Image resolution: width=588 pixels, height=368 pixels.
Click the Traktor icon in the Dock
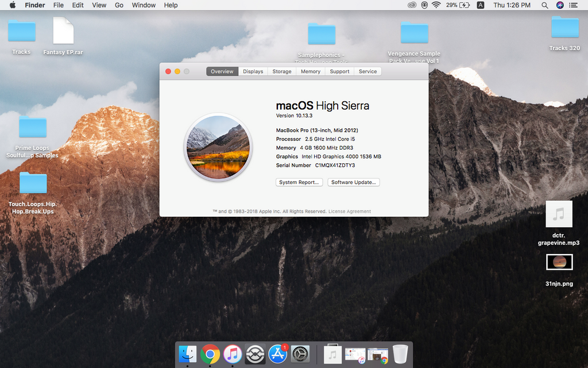coord(255,354)
